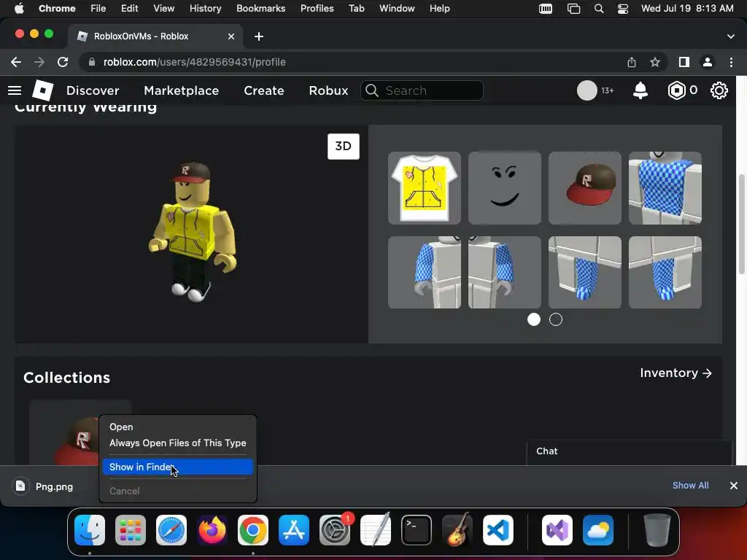Click the address bar URL
This screenshot has width=747, height=560.
pyautogui.click(x=194, y=62)
